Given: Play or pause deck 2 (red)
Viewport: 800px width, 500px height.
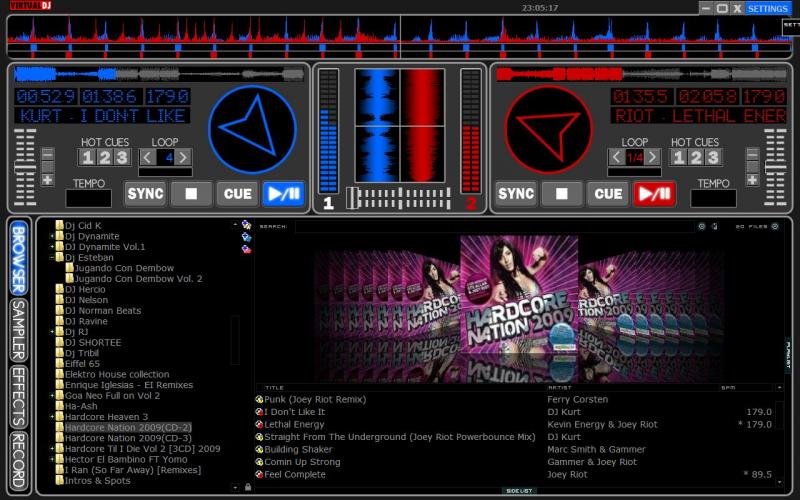Looking at the screenshot, I should 655,193.
